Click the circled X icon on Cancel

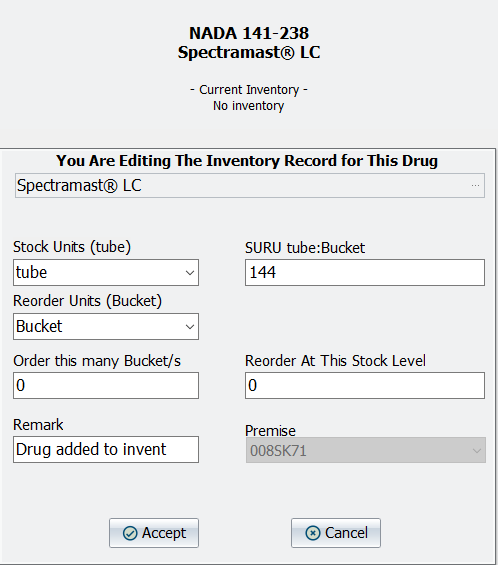click(313, 533)
